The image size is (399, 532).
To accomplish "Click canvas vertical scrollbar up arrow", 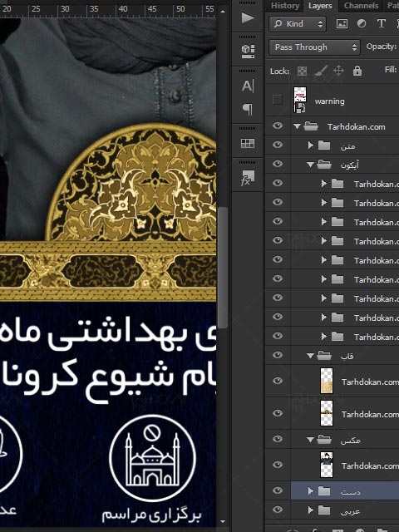I will tap(223, 11).
